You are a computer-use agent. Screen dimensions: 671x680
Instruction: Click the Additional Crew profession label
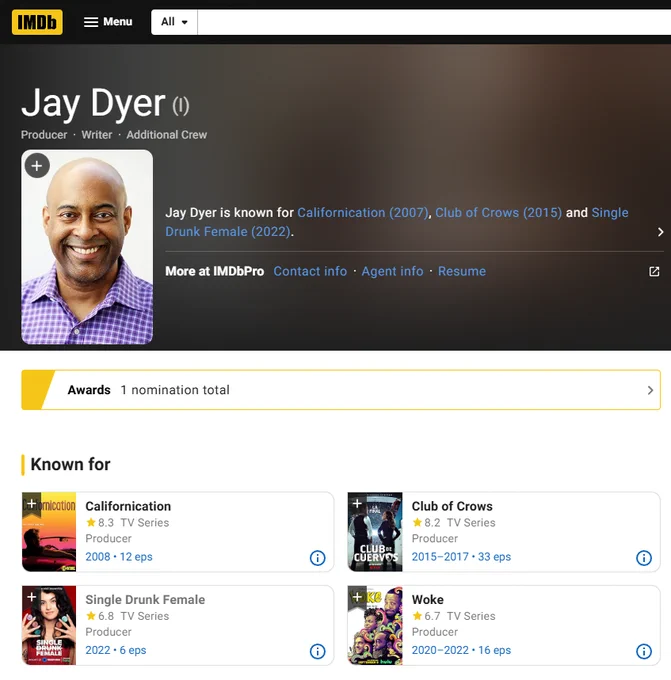167,135
